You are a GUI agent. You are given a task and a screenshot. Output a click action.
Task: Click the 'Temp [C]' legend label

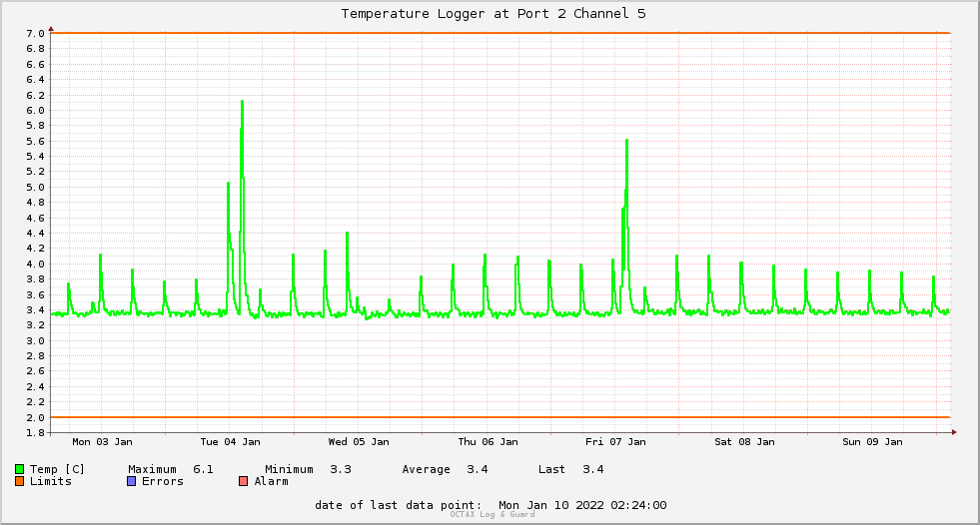click(x=57, y=469)
